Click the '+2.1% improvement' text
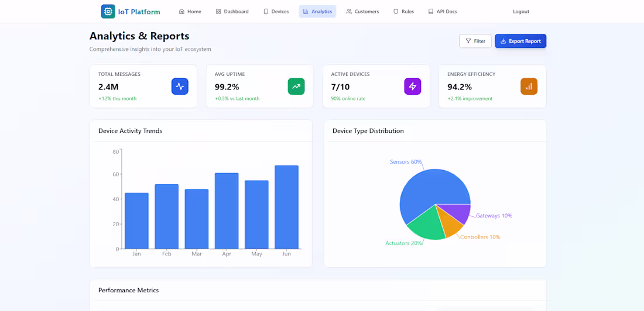Image resolution: width=644 pixels, height=311 pixels. tap(470, 98)
